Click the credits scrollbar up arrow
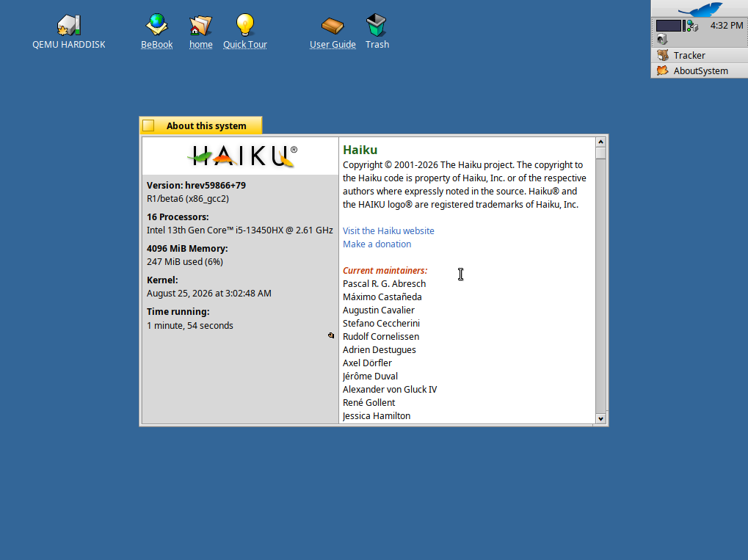748x560 pixels. (x=600, y=142)
